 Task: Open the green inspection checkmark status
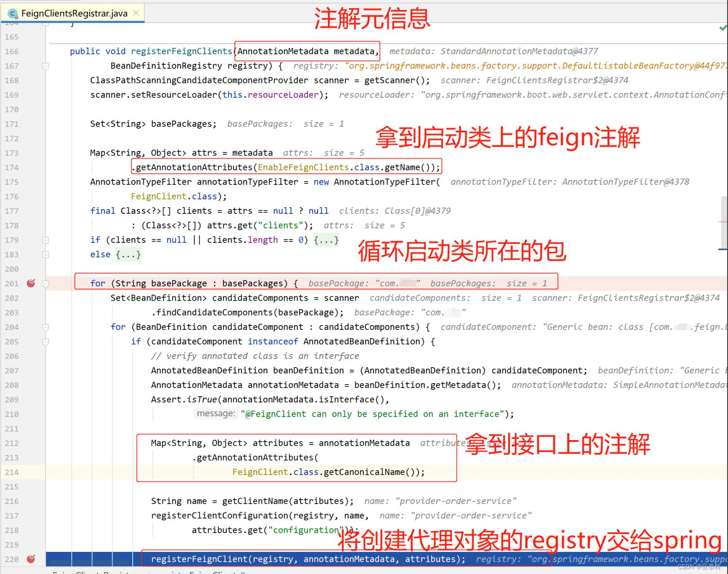(x=723, y=28)
